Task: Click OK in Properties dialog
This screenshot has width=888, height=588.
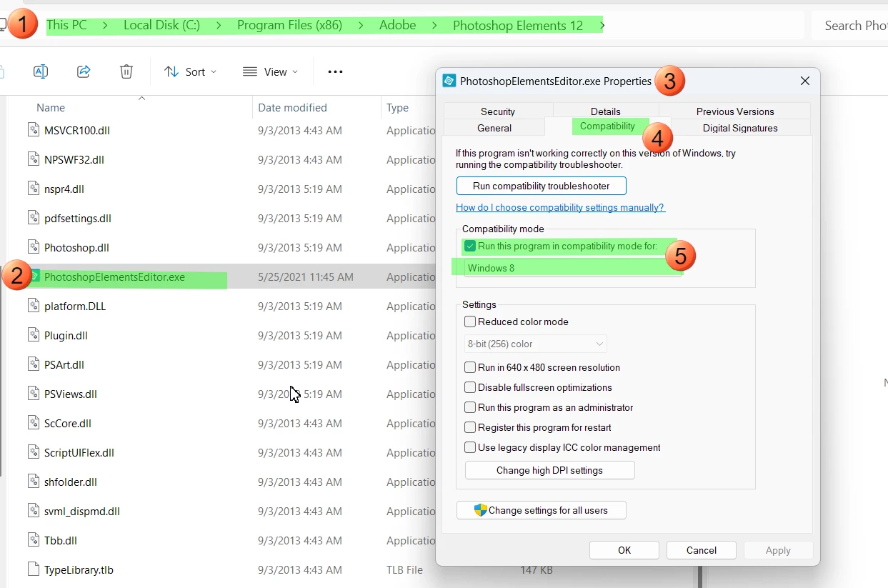Action: coord(624,550)
